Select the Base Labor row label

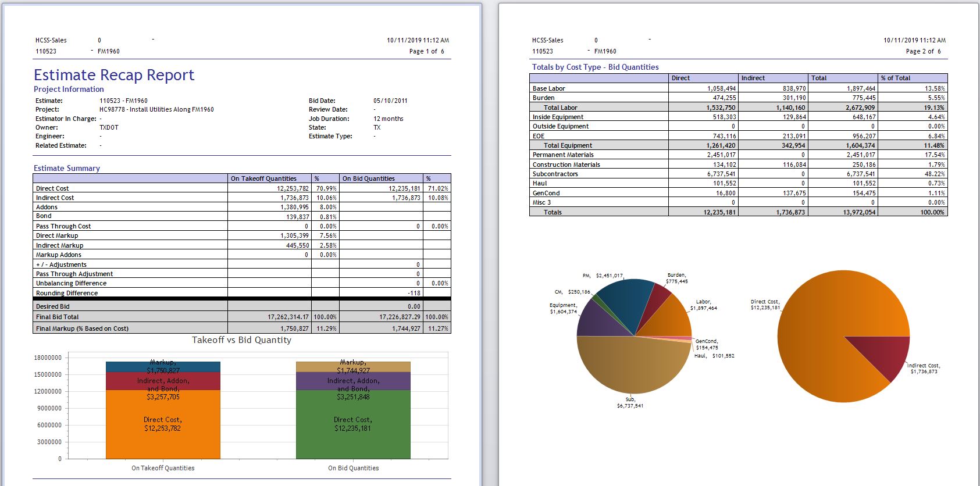pos(548,88)
